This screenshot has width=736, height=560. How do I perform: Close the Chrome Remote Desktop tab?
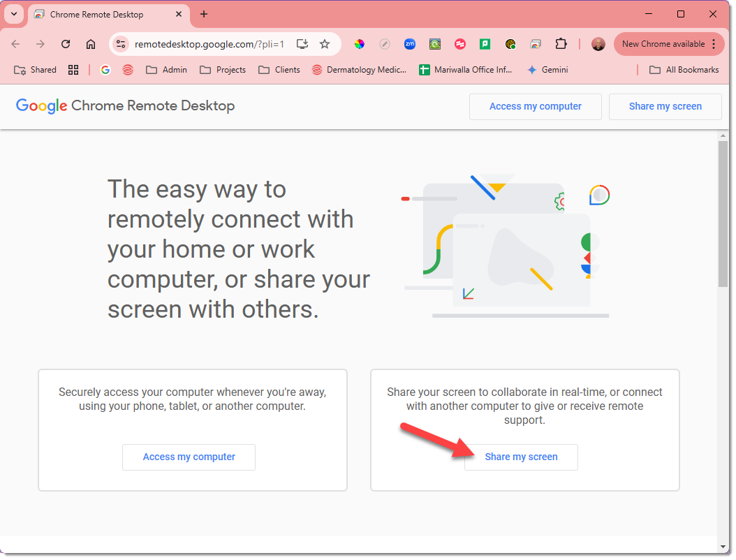point(179,15)
